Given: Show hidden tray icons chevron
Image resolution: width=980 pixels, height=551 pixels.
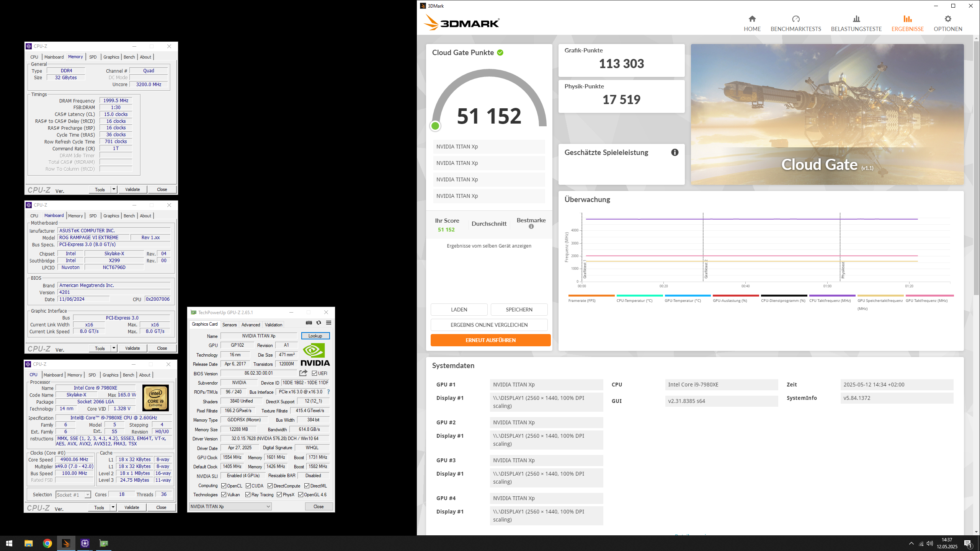Looking at the screenshot, I should (911, 543).
